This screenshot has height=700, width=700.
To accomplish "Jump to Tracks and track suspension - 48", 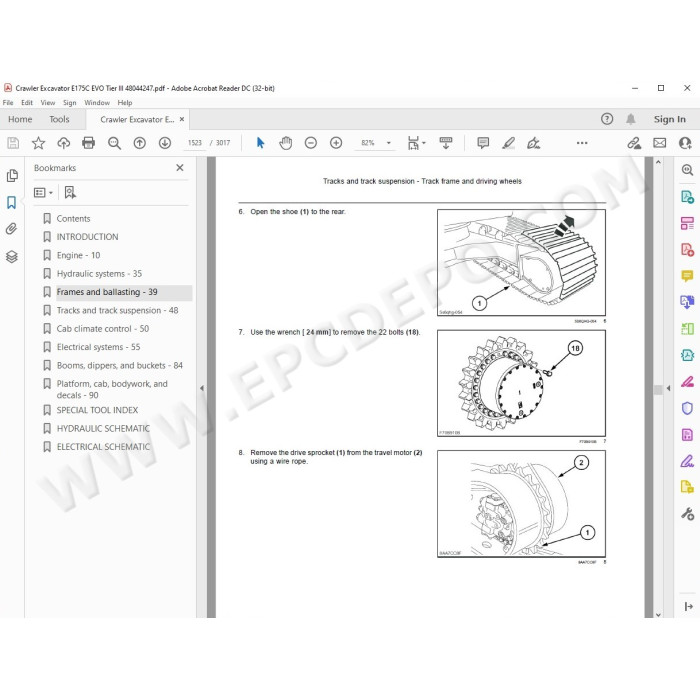I will pyautogui.click(x=117, y=310).
